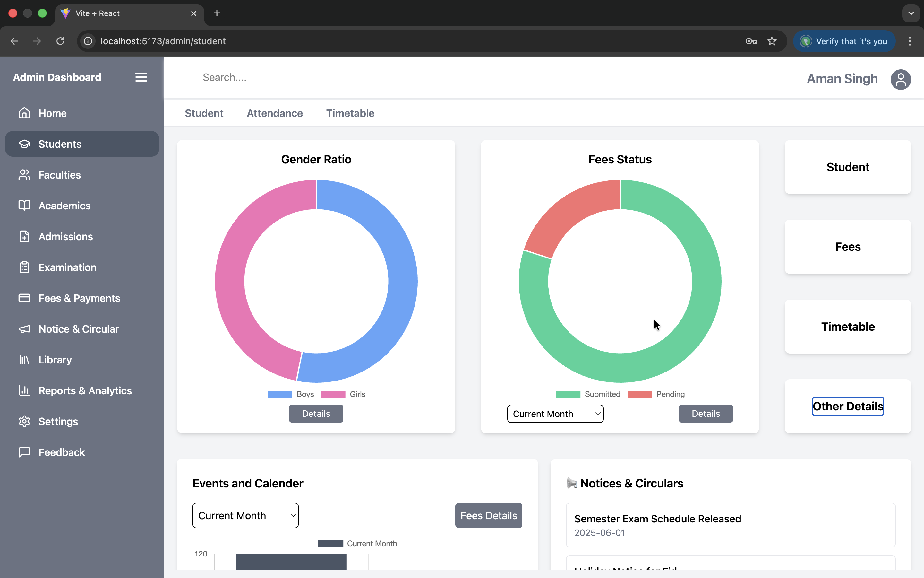The width and height of the screenshot is (924, 578).
Task: Click the Library books icon
Action: point(24,360)
